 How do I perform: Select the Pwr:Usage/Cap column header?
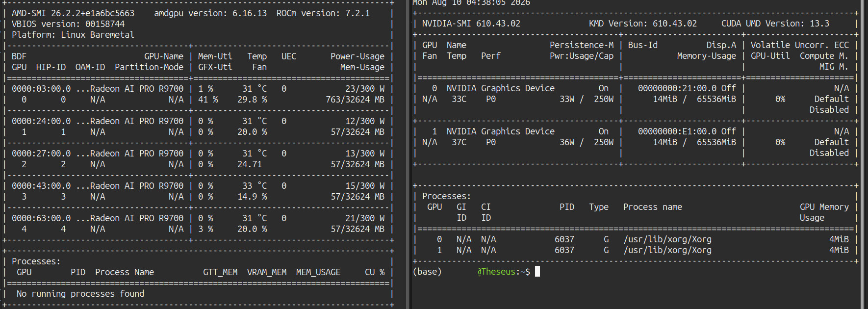[582, 56]
